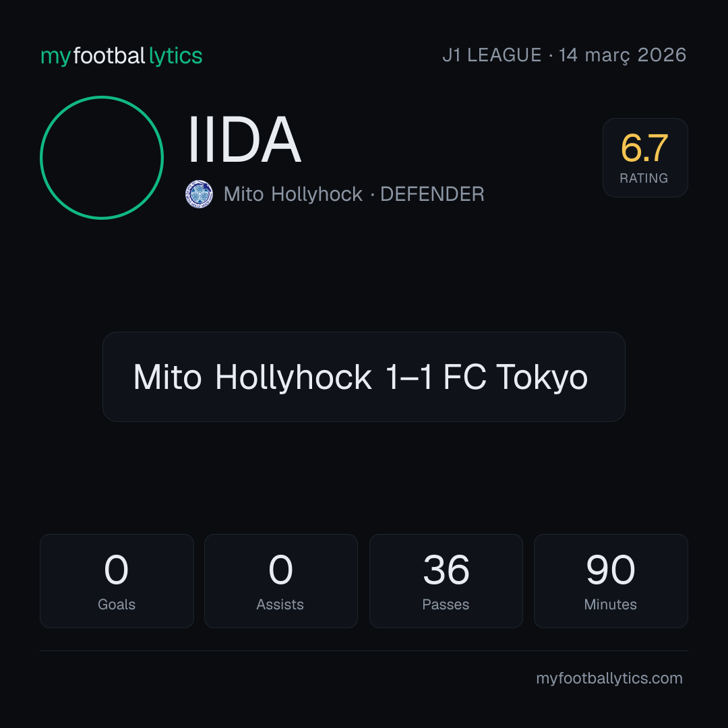Click the DEFENDER position label
728x728 pixels.
point(432,194)
